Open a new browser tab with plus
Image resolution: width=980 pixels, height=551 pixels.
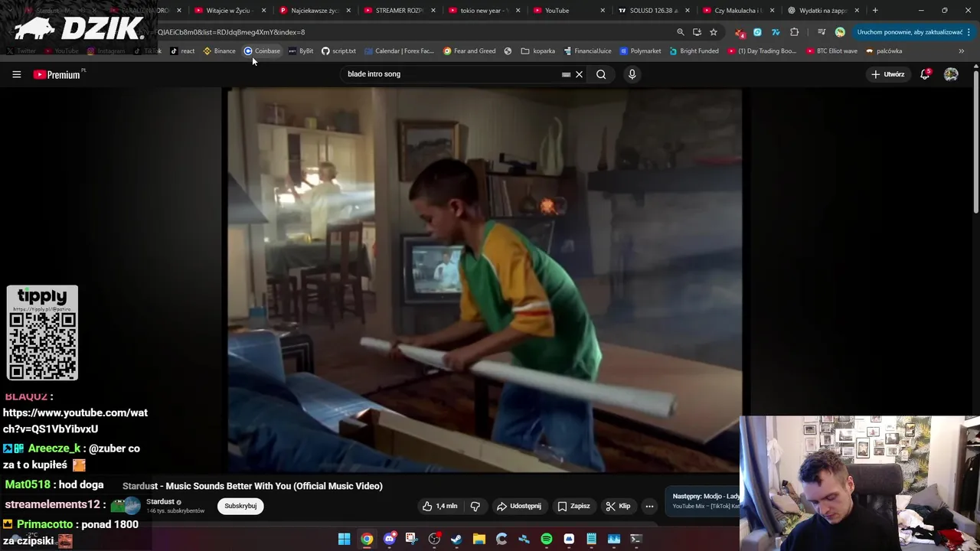[875, 11]
